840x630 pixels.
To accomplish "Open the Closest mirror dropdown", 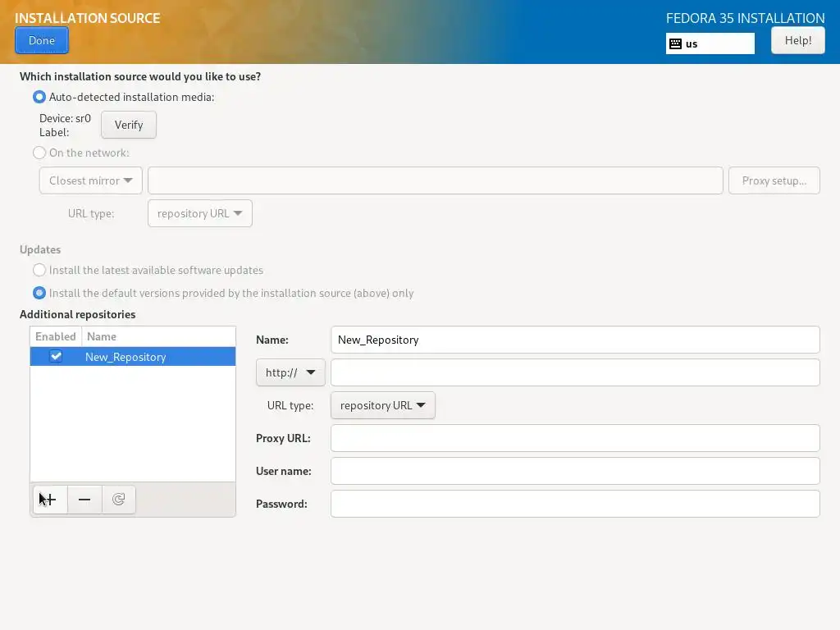I will pos(90,180).
